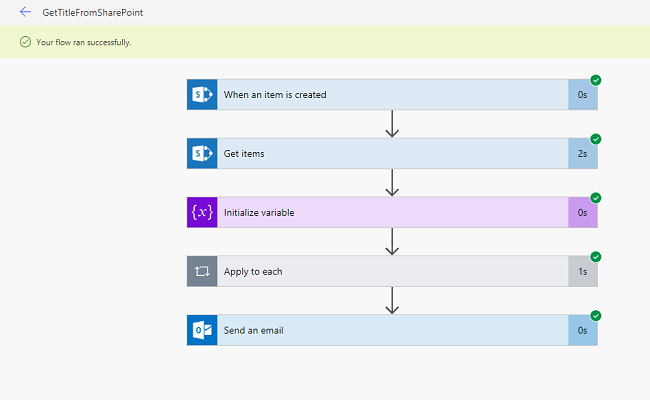Screen dimensions: 650x400
Task: Click the loop icon on Apply to each
Action: pyautogui.click(x=202, y=271)
